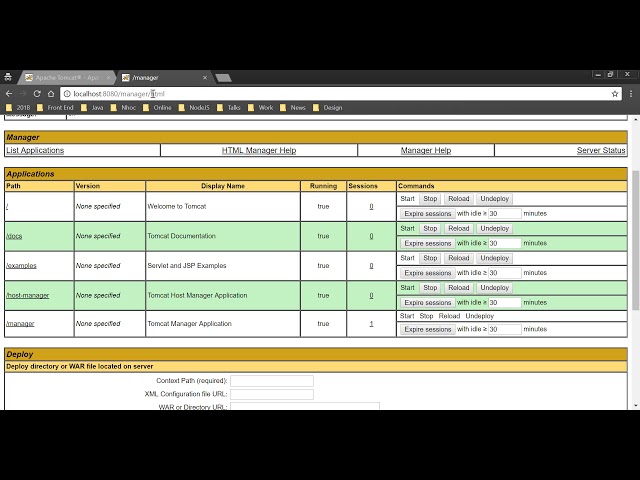Image resolution: width=640 pixels, height=480 pixels.
Task: Click the XML Configuration file URL field
Action: pos(272,394)
